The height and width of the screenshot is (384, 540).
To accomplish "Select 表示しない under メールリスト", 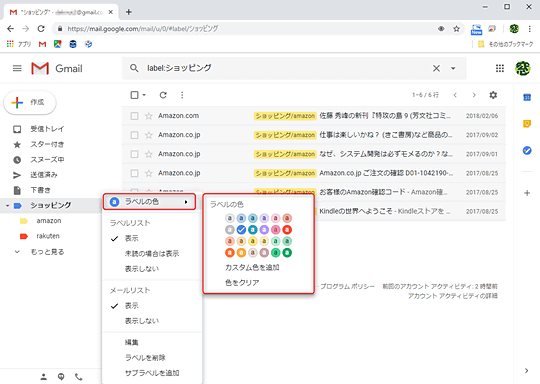I will 142,321.
